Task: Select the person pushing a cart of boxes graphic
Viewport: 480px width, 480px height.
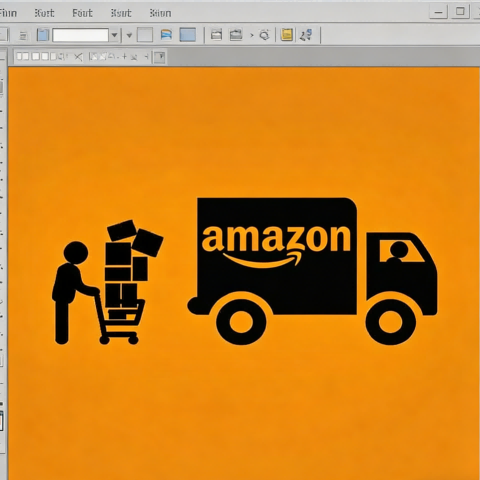Action: point(108,282)
